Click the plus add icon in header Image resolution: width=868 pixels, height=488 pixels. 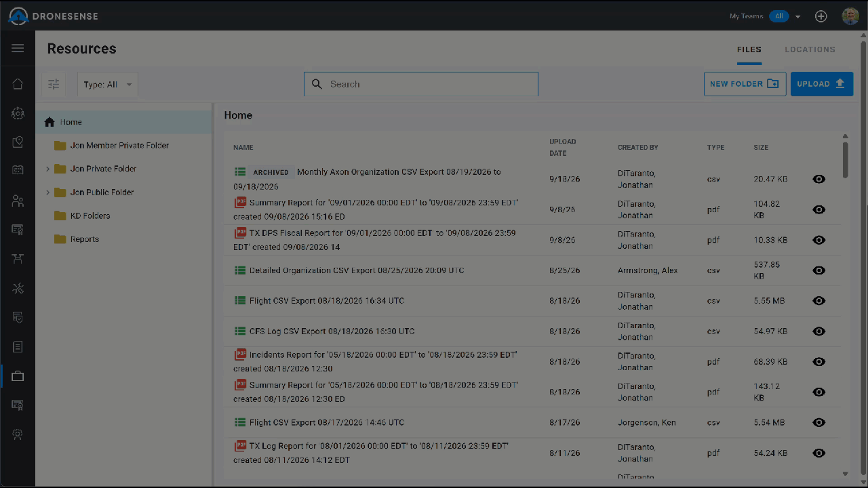point(821,16)
